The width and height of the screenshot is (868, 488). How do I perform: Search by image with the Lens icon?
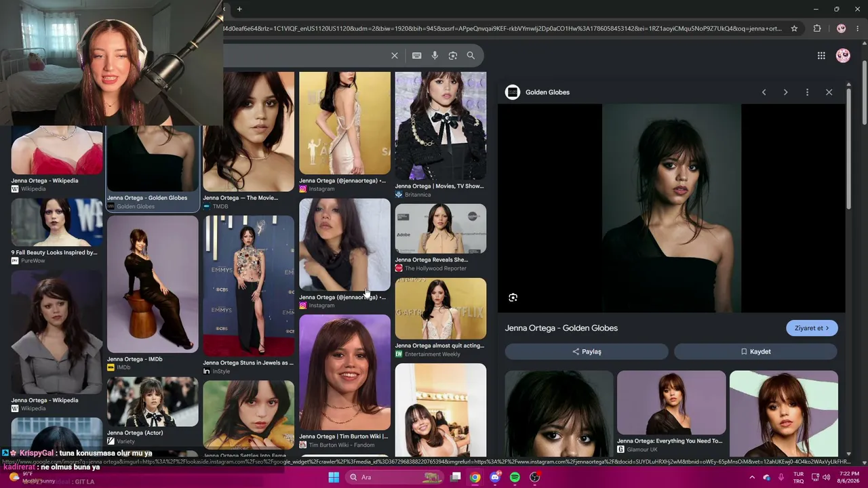click(x=453, y=56)
